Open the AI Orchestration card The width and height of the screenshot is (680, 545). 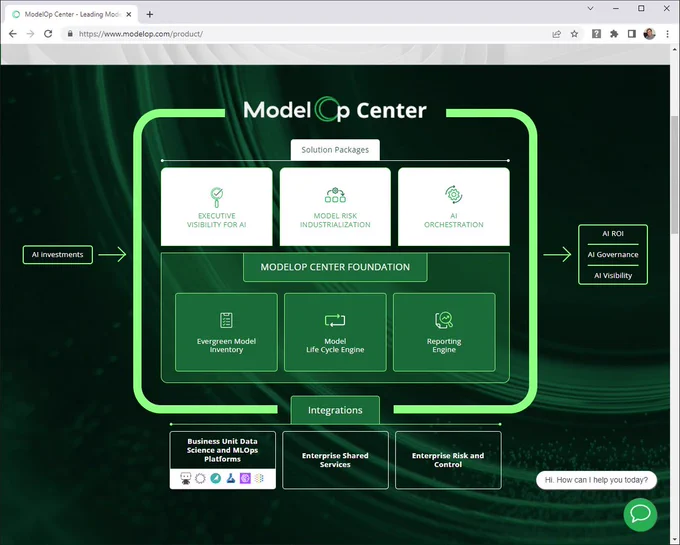(x=454, y=206)
